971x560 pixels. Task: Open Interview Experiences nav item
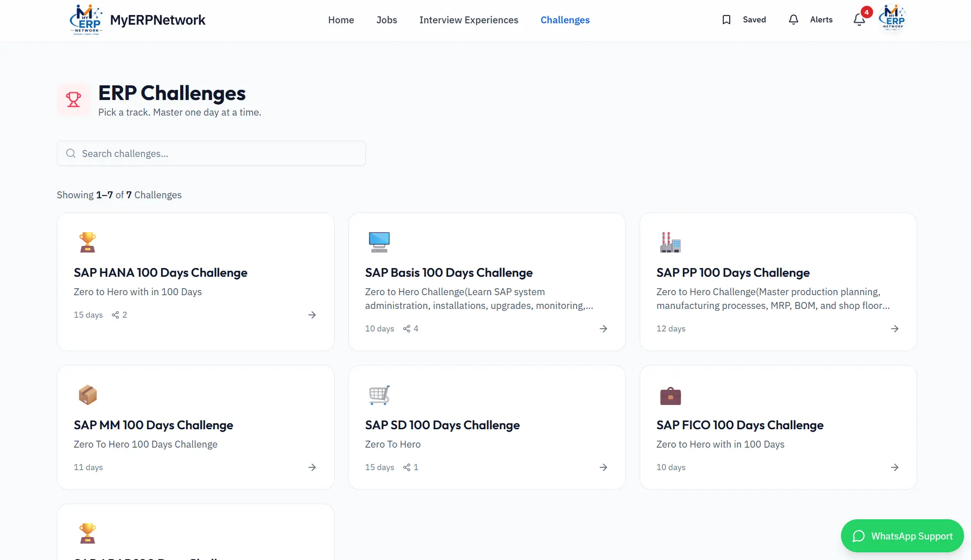468,20
